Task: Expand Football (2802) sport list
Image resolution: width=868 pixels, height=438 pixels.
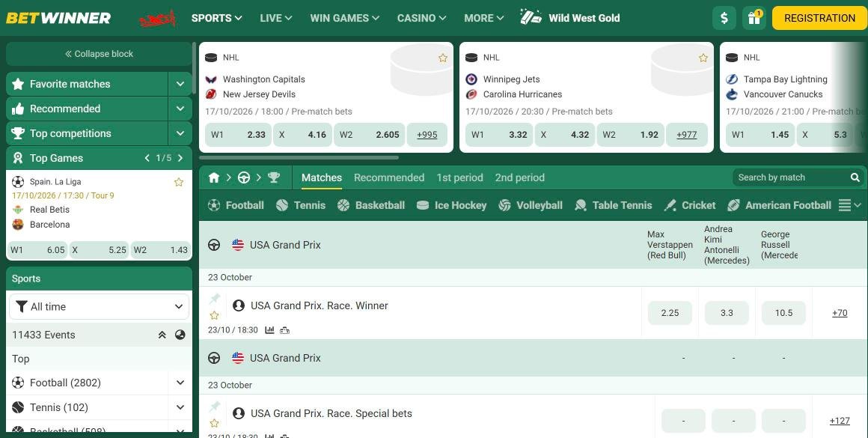Action: point(180,383)
